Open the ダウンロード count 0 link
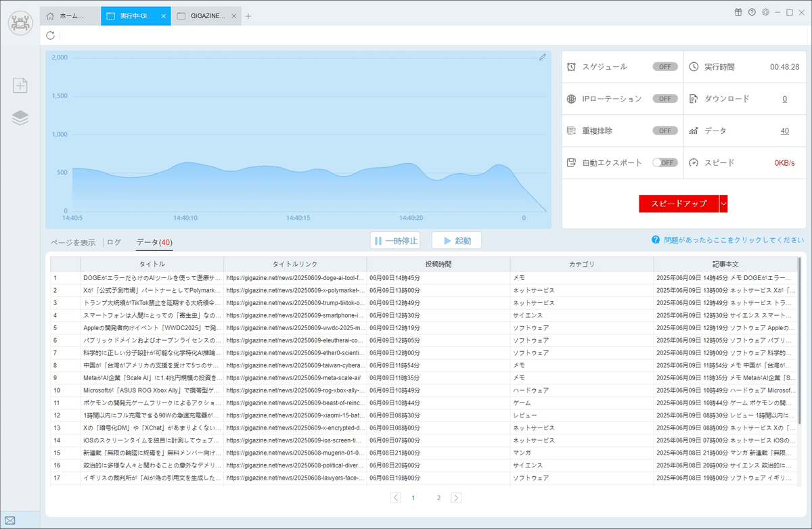812x529 pixels. pos(784,99)
